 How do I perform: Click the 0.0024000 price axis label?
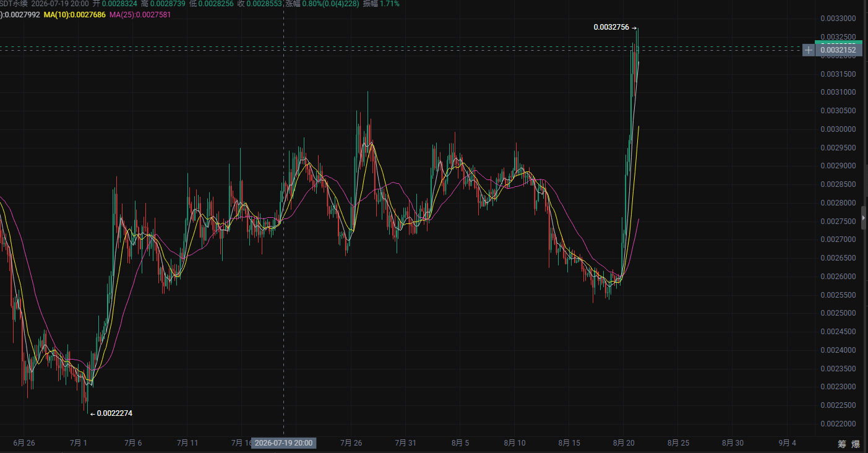tap(838, 350)
